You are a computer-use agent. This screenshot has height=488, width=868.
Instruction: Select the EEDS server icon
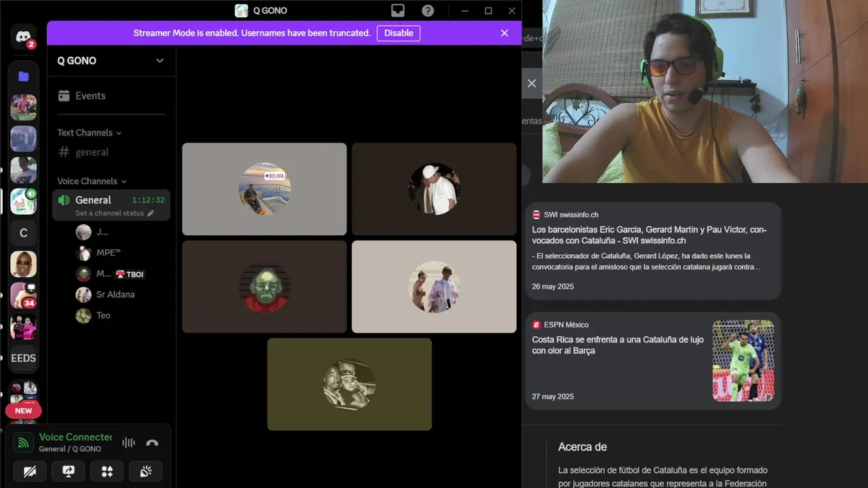[24, 359]
